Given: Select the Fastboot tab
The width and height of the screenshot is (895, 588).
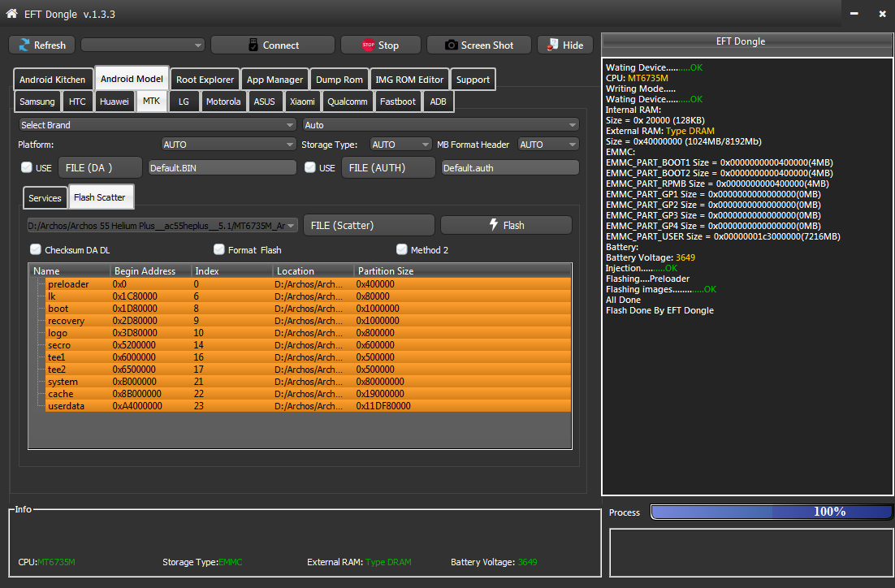Looking at the screenshot, I should [x=398, y=102].
